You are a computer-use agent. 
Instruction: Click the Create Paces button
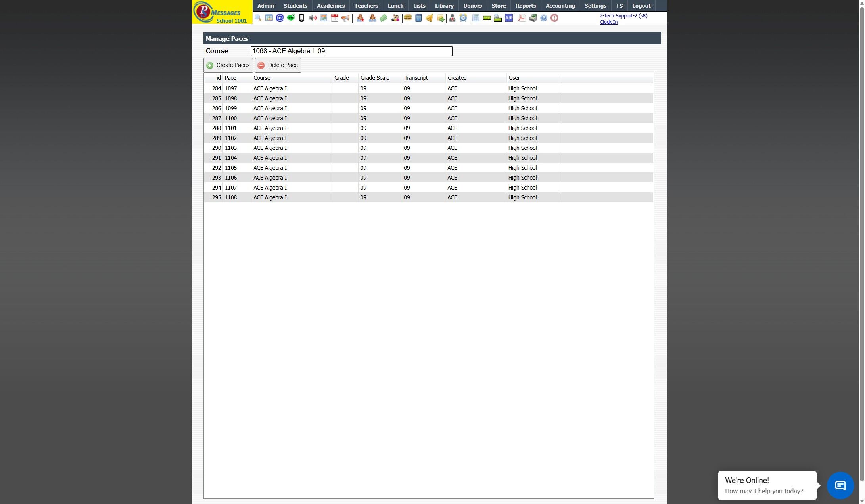228,65
